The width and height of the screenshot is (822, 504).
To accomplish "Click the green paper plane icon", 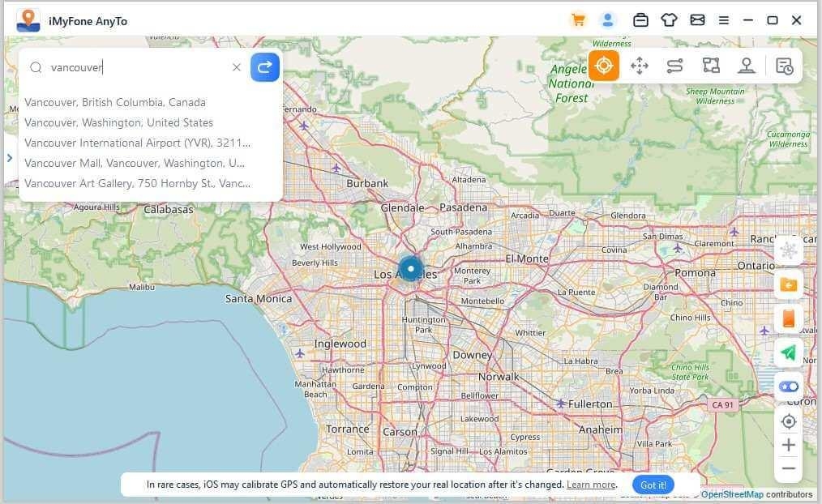I will coord(789,352).
